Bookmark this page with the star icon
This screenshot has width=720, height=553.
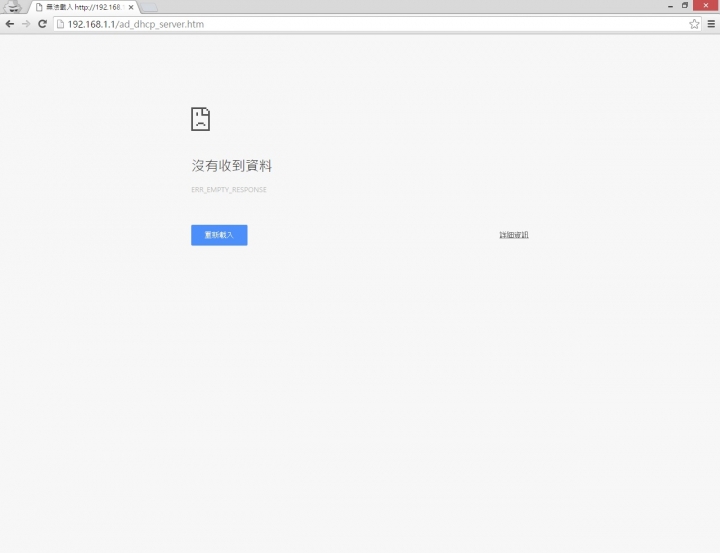tap(694, 24)
